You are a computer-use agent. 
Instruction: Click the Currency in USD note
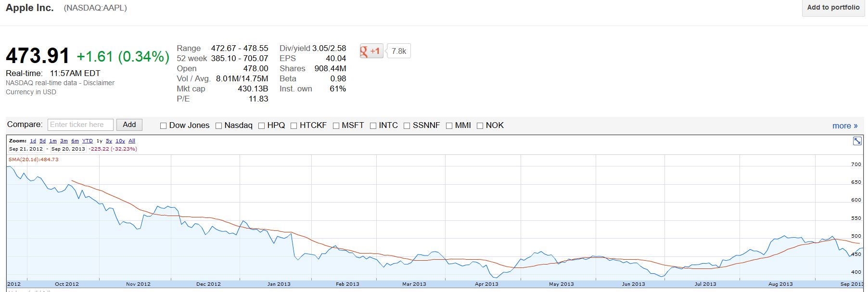(31, 92)
